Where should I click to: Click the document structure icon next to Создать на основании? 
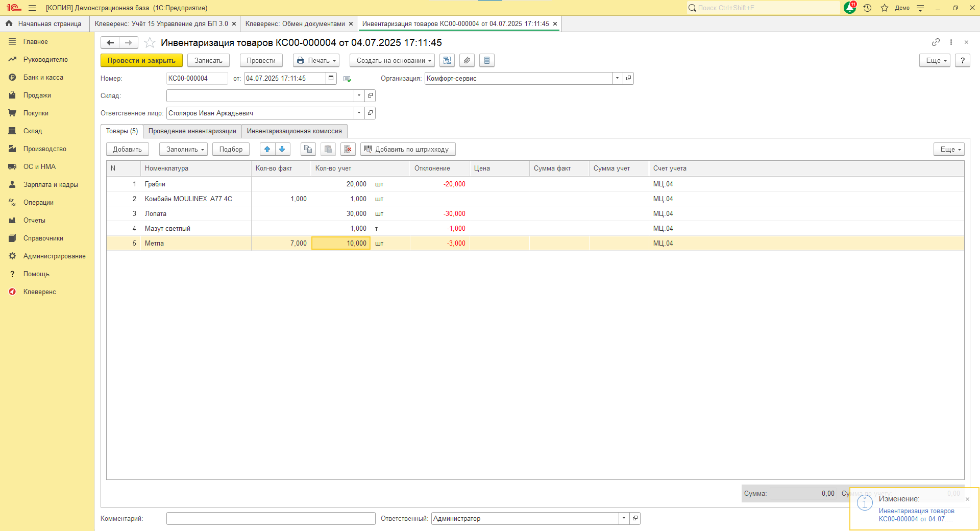pos(447,60)
